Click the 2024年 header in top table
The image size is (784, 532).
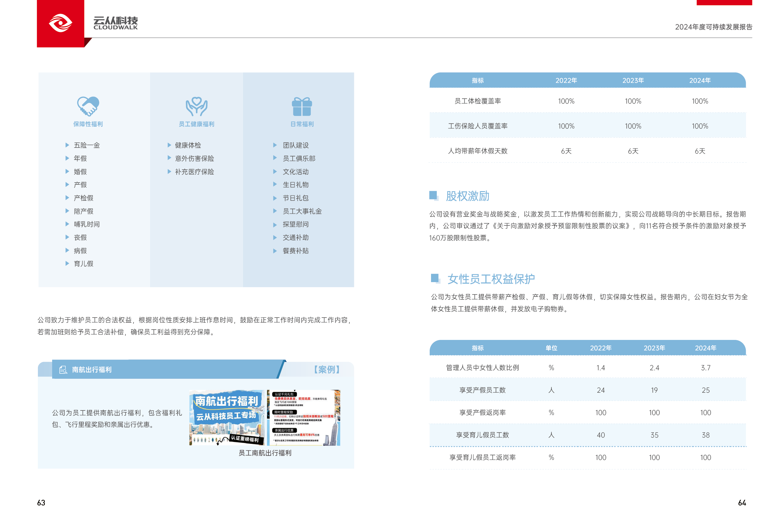(x=699, y=80)
